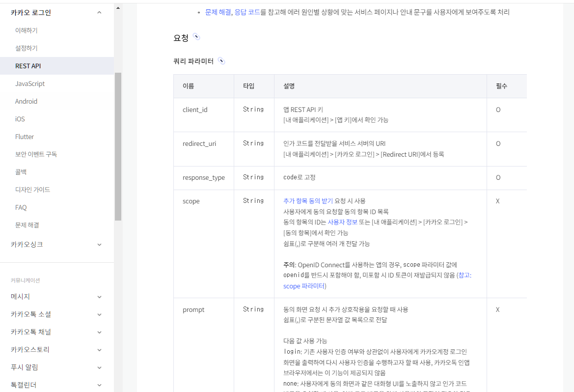The image size is (574, 392).
Task: Expand the 푸시 알림 menu
Action: point(99,367)
